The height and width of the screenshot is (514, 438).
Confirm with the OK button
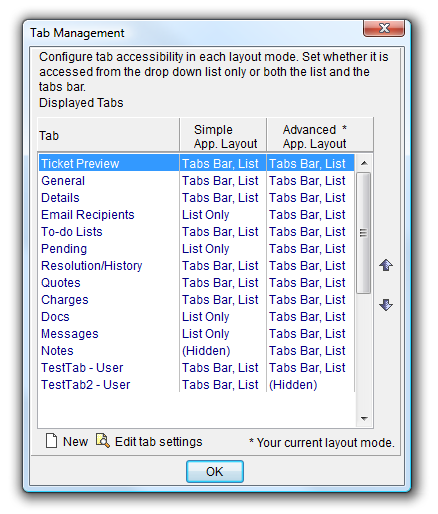point(215,471)
